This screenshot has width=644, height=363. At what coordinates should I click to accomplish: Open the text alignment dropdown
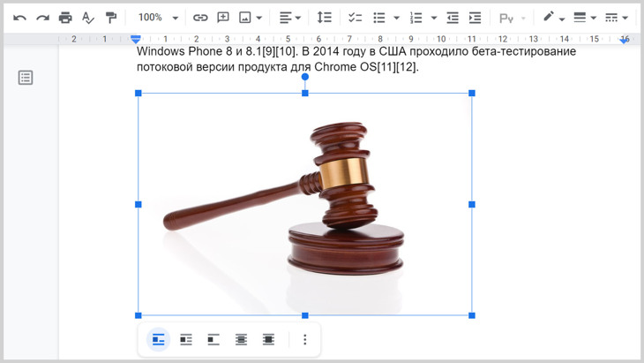pos(290,18)
